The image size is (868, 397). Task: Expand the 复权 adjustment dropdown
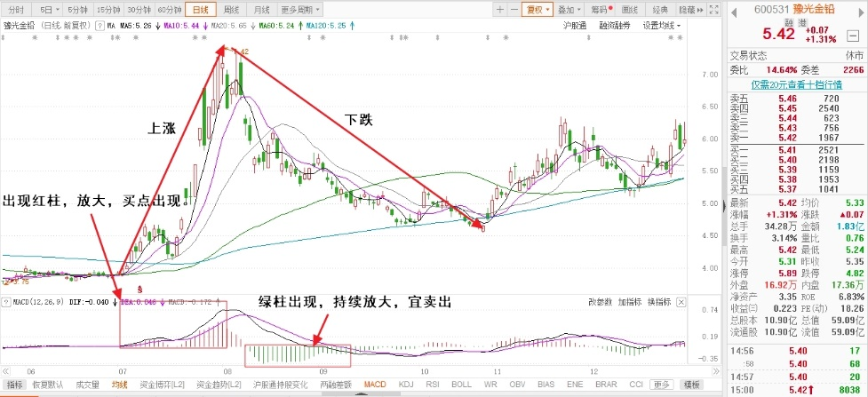pos(538,10)
